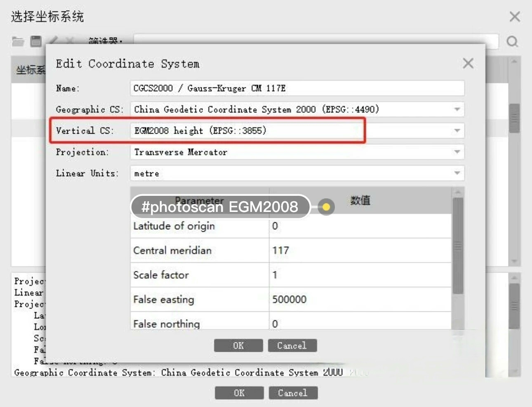Viewport: 532px width, 407px height.
Task: Open the folder icon in the 选择坐标系统 toolbar
Action: 18,41
